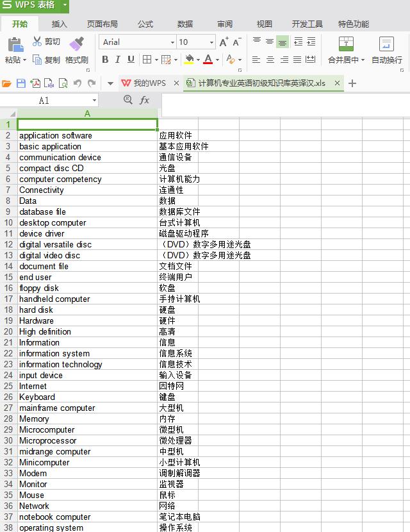Save the workbook with floppy icon
The height and width of the screenshot is (532, 410).
pos(21,83)
